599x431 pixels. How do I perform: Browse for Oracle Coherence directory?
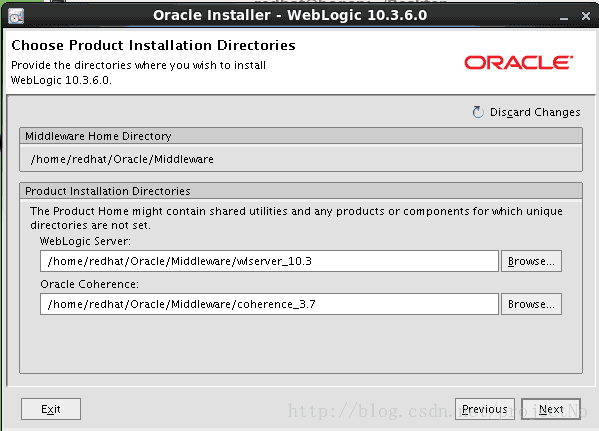(531, 304)
